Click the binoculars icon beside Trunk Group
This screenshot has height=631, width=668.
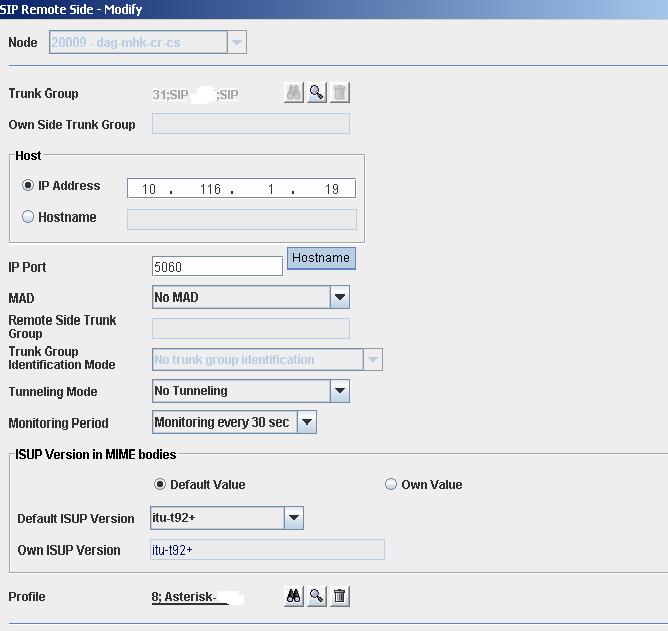coord(294,93)
